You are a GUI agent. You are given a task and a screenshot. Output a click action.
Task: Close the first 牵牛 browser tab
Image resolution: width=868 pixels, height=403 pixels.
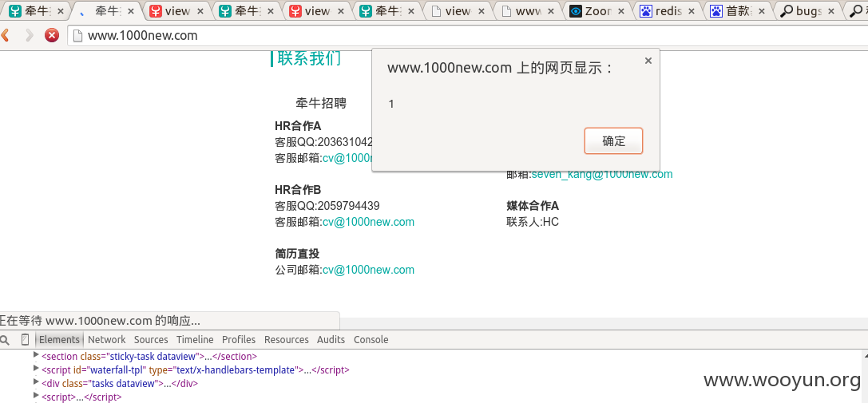click(x=61, y=10)
